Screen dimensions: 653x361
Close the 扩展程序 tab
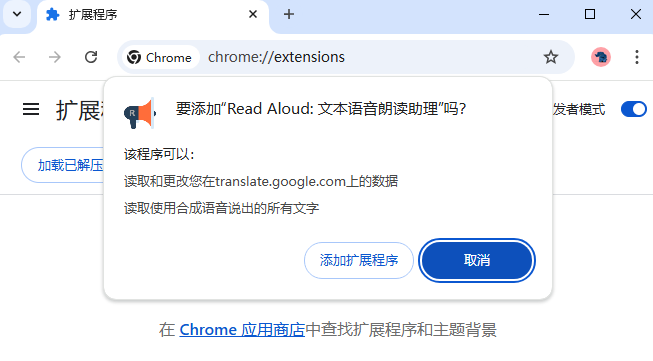pos(253,14)
